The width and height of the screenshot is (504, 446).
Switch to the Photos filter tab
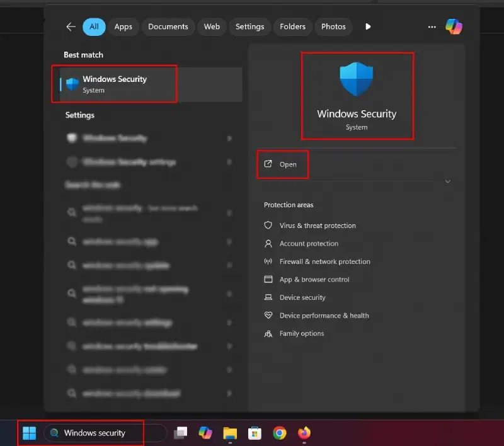tap(333, 26)
